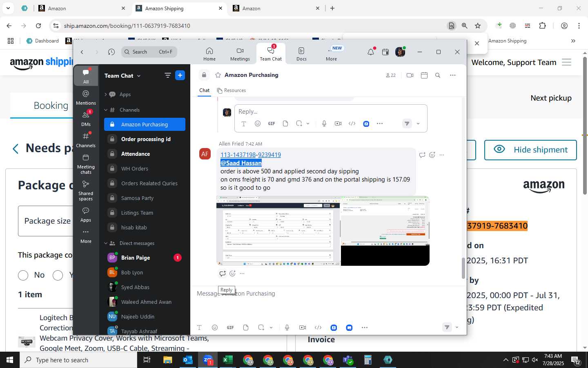Open send options dropdown in message composer
This screenshot has width=588, height=368.
click(x=457, y=327)
